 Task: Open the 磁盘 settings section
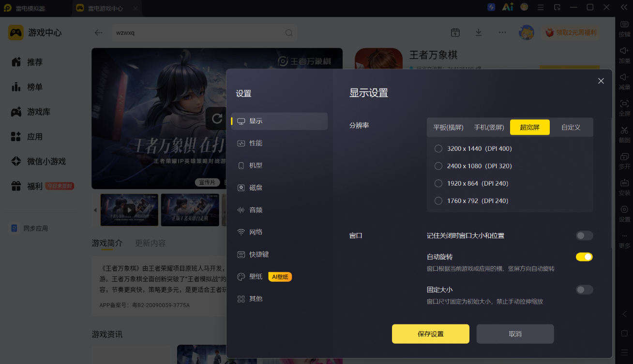point(279,188)
